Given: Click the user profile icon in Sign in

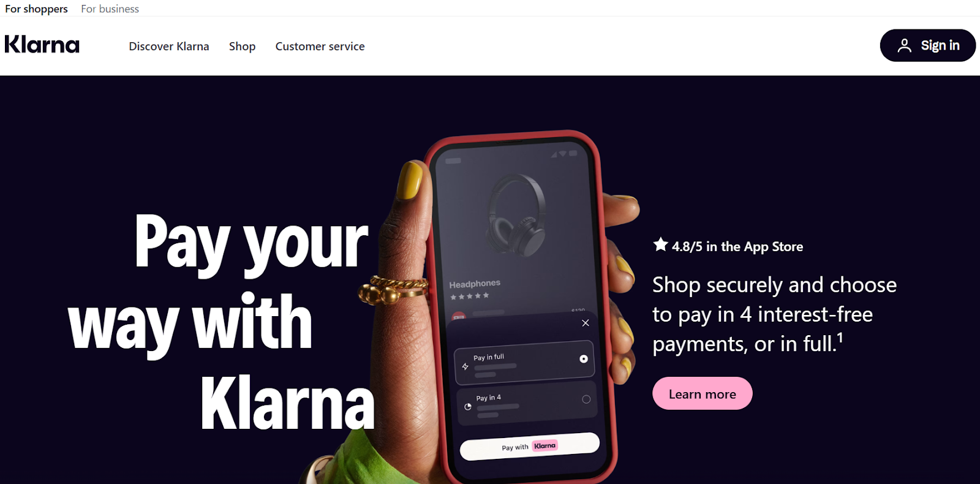Looking at the screenshot, I should tap(904, 45).
